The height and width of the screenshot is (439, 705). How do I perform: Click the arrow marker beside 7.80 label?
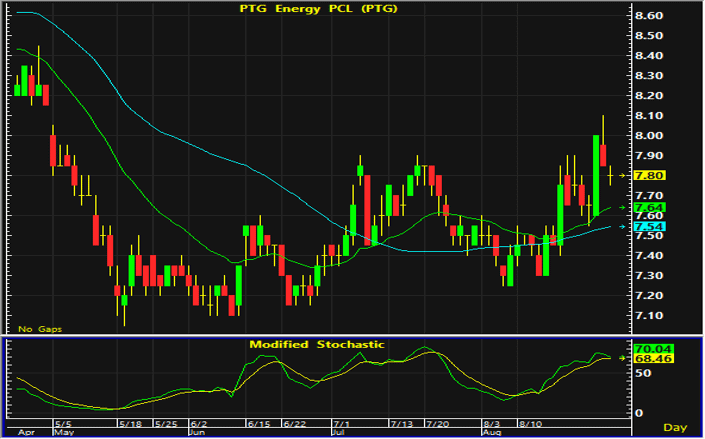coord(622,175)
